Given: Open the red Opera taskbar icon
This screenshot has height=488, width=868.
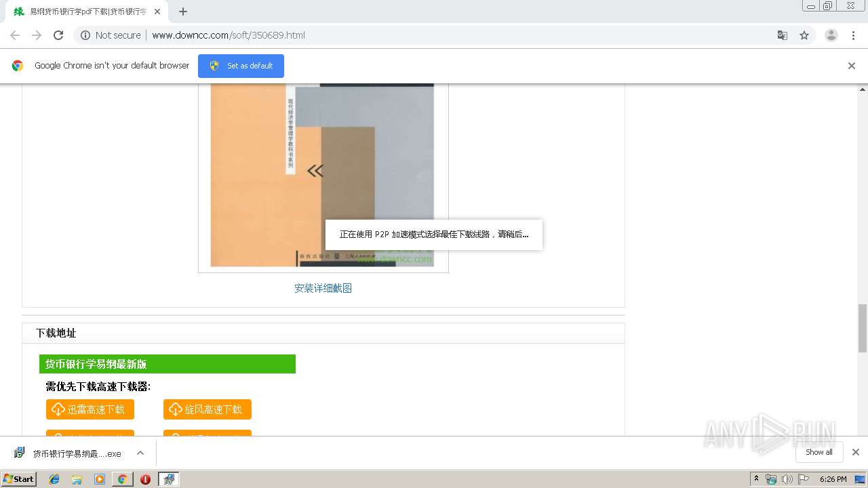Looking at the screenshot, I should (x=145, y=479).
